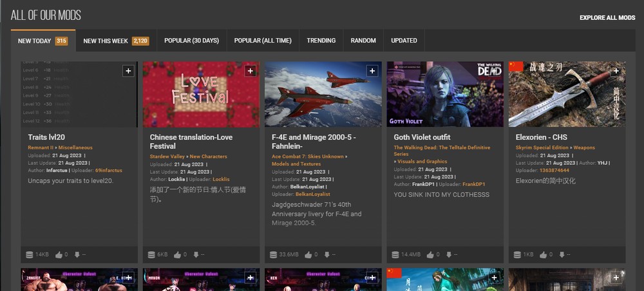
Task: Open Weapons category link
Action: tap(584, 147)
